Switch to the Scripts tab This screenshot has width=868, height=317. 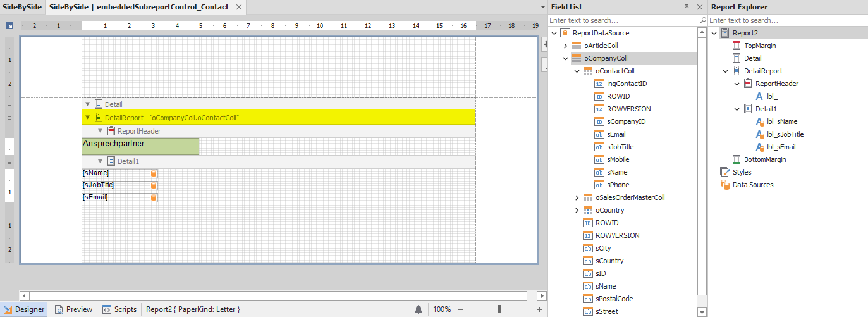click(x=119, y=309)
